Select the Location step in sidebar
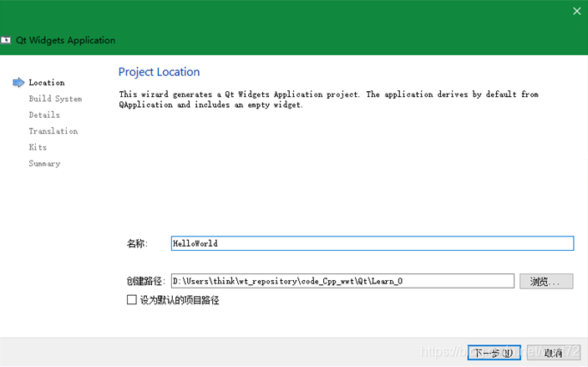The height and width of the screenshot is (367, 588). coord(47,82)
